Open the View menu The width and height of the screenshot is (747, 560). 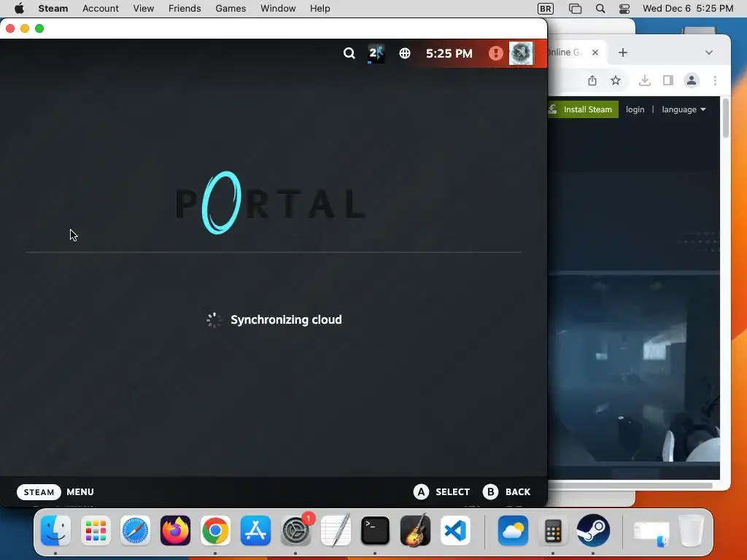144,9
